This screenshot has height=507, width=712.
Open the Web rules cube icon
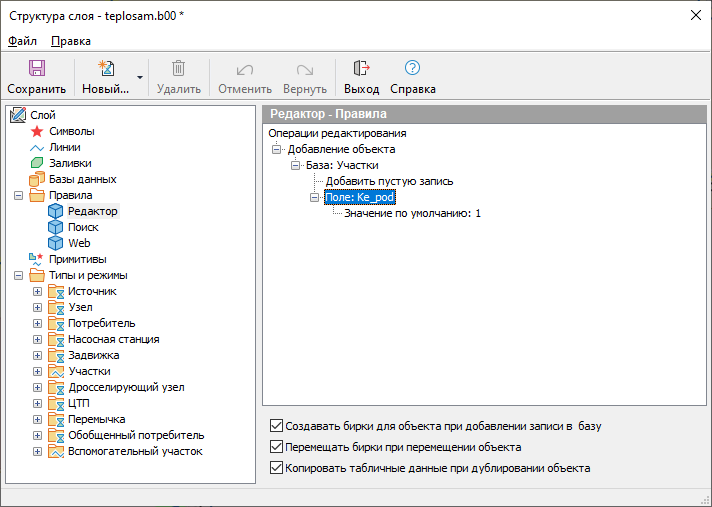tap(56, 243)
